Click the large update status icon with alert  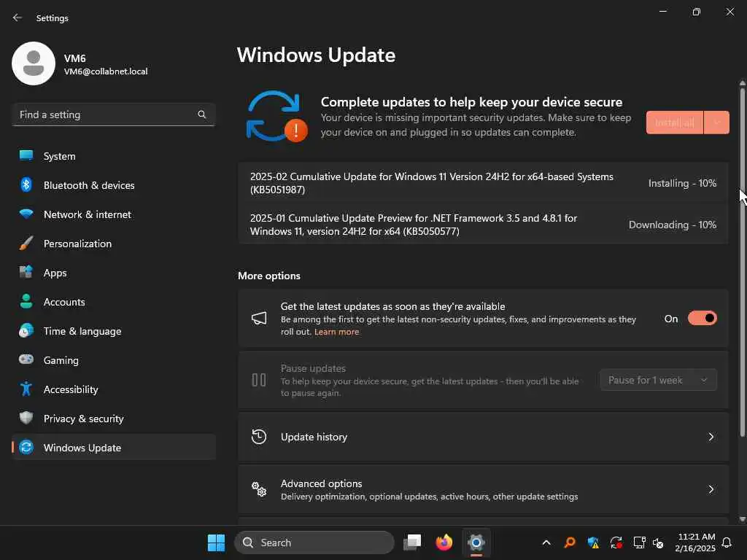click(x=276, y=117)
